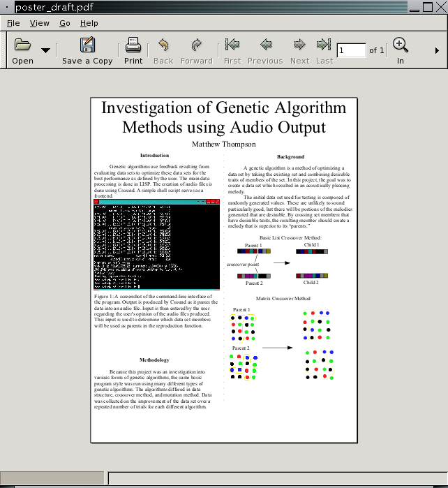Click the command-line screenshot figure in poster
This screenshot has height=488, width=448.
[156, 244]
